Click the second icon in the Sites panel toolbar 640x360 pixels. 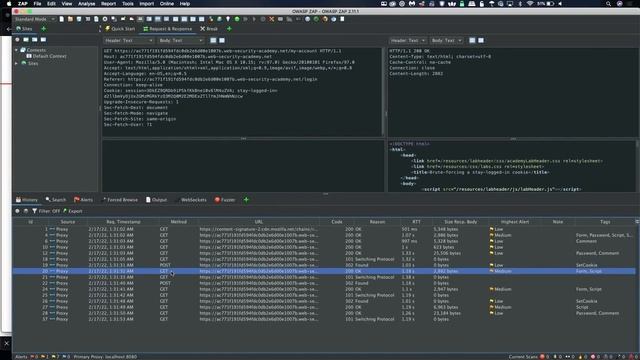26,40
